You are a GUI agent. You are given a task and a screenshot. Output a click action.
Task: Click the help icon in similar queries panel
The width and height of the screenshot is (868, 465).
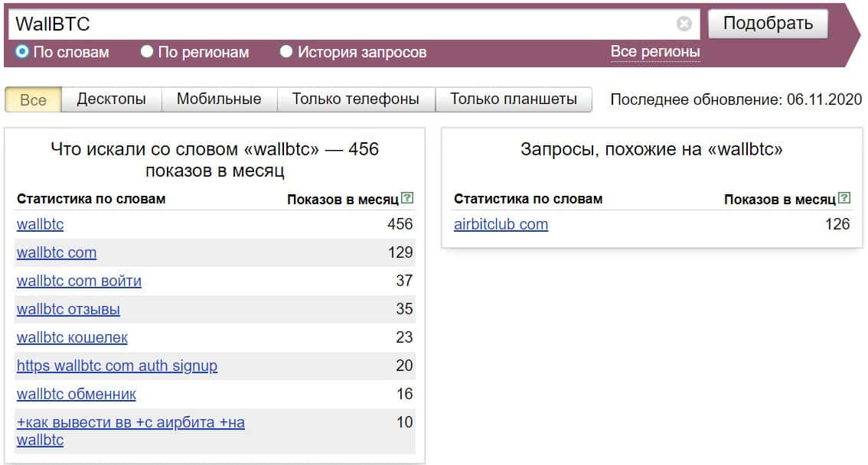pyautogui.click(x=844, y=199)
